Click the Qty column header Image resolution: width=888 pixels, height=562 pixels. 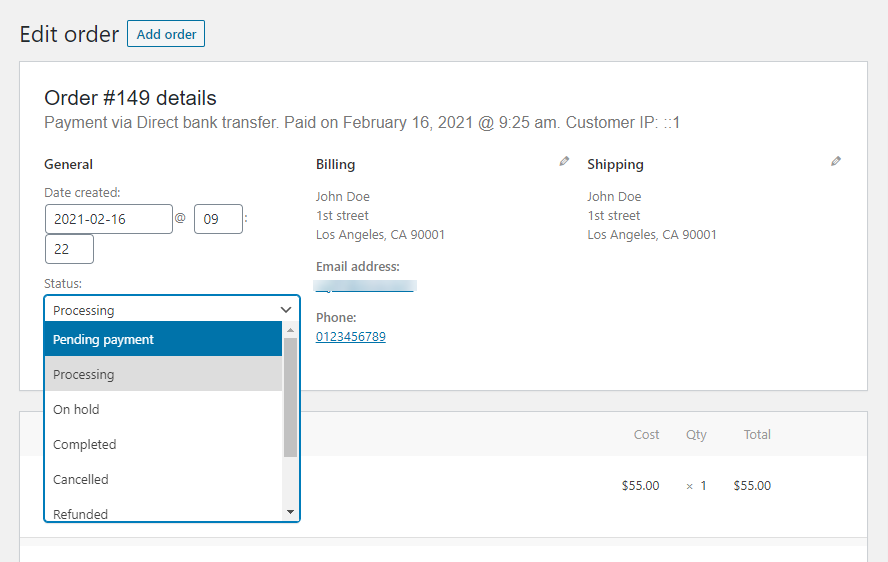coord(696,435)
